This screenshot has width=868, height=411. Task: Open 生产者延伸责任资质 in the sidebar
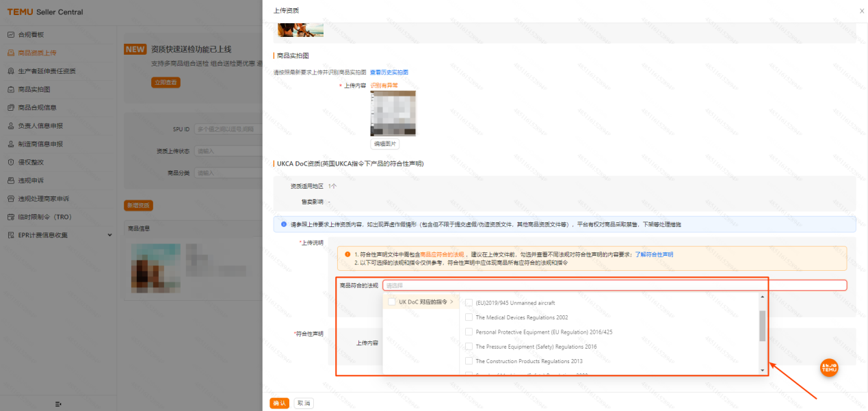[x=47, y=71]
